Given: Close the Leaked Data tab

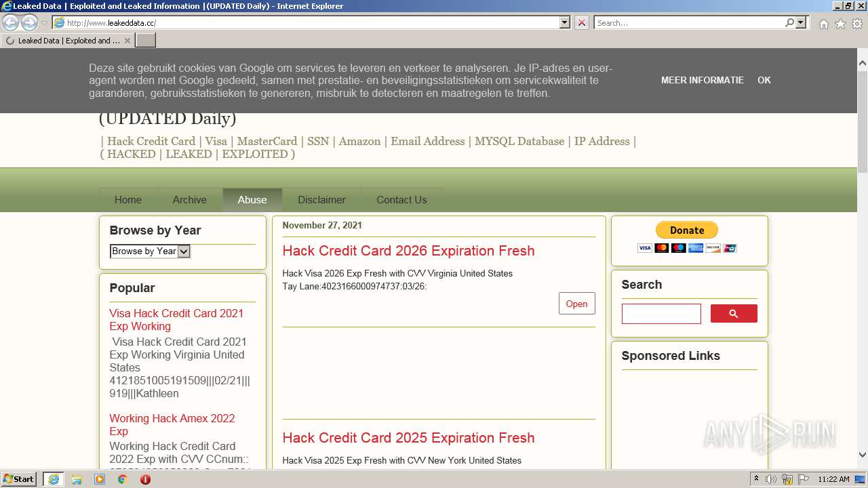Looking at the screenshot, I should (127, 41).
